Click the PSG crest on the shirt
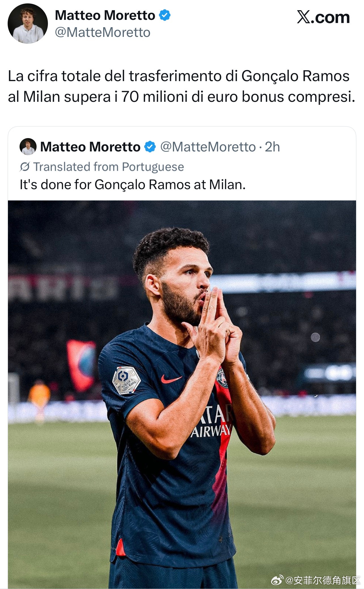364x589 pixels. 223,378
